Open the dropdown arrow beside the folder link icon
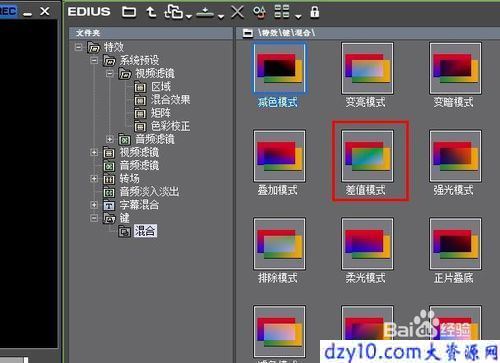500x363 pixels. (189, 16)
